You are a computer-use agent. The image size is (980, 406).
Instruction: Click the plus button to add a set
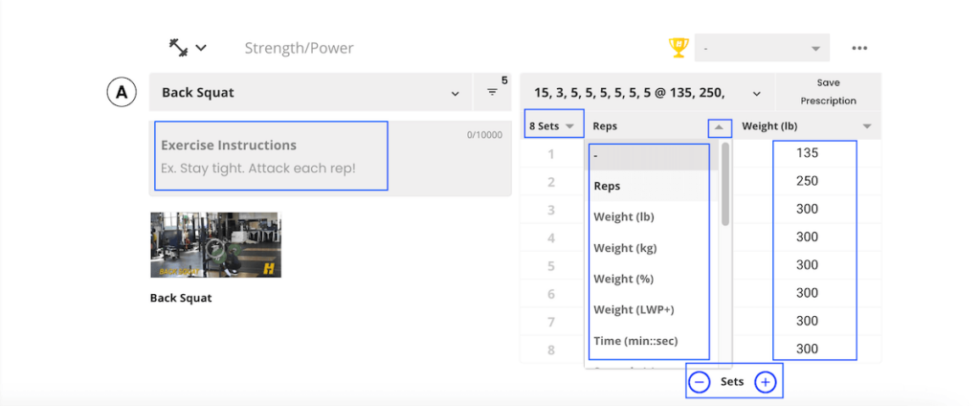tap(765, 382)
